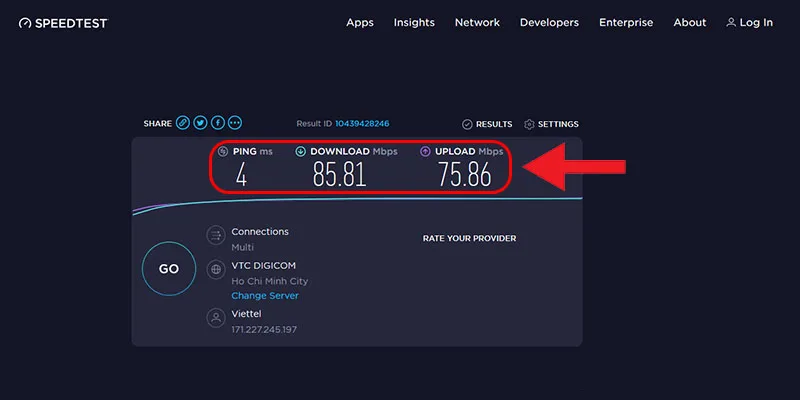Image resolution: width=800 pixels, height=400 pixels.
Task: Open the Developers menu
Action: pyautogui.click(x=549, y=22)
